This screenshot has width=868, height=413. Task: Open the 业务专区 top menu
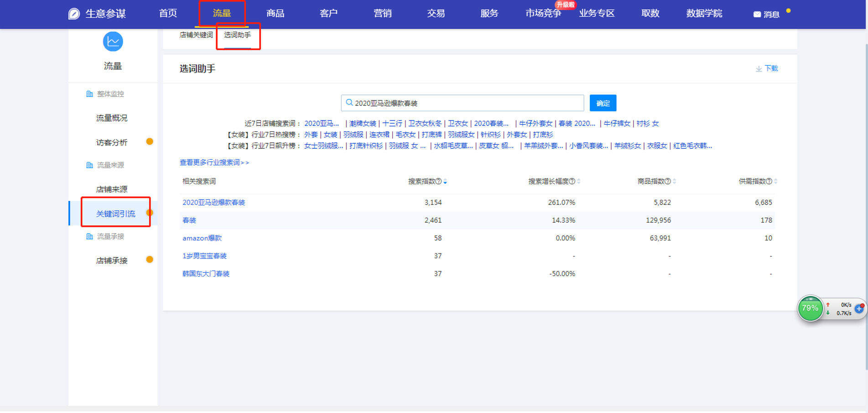point(597,13)
